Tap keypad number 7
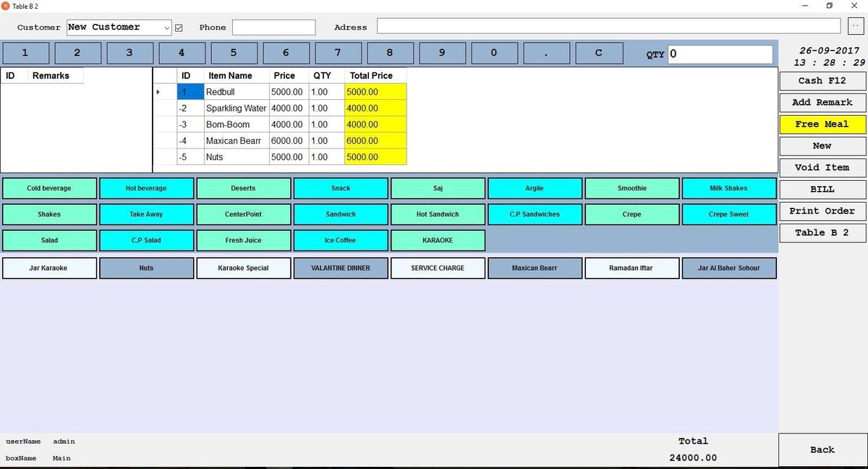Image resolution: width=868 pixels, height=469 pixels. pyautogui.click(x=338, y=53)
